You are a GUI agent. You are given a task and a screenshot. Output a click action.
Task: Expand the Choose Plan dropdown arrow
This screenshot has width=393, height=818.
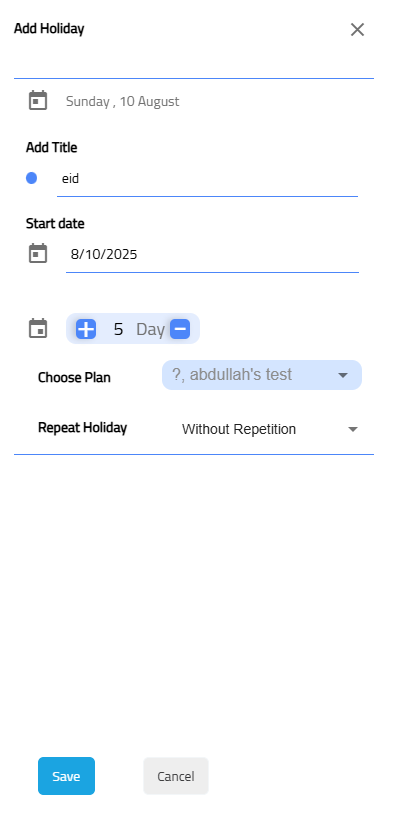pyautogui.click(x=343, y=375)
